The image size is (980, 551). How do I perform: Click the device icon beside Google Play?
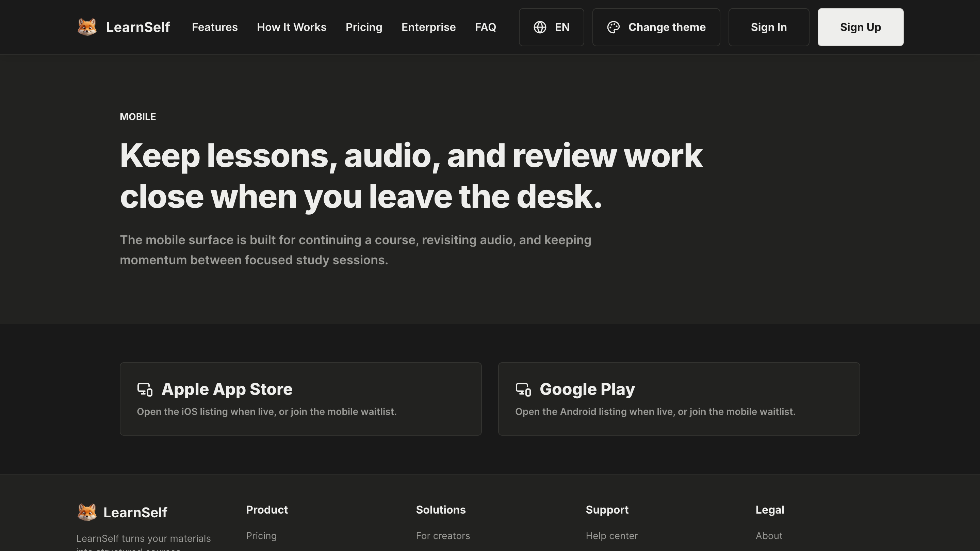click(523, 389)
